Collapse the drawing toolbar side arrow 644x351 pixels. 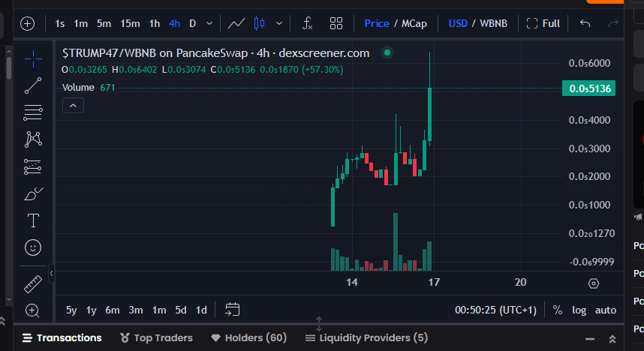[x=51, y=274]
